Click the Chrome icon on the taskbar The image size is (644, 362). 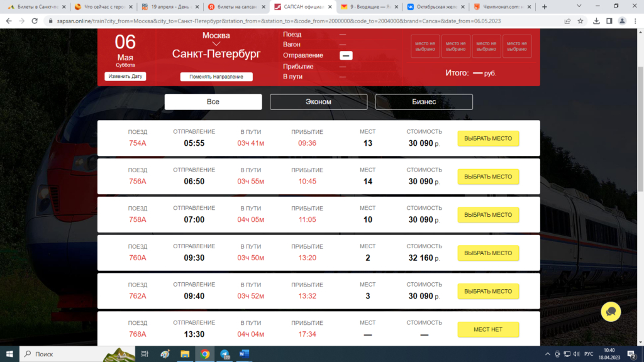[x=205, y=354]
